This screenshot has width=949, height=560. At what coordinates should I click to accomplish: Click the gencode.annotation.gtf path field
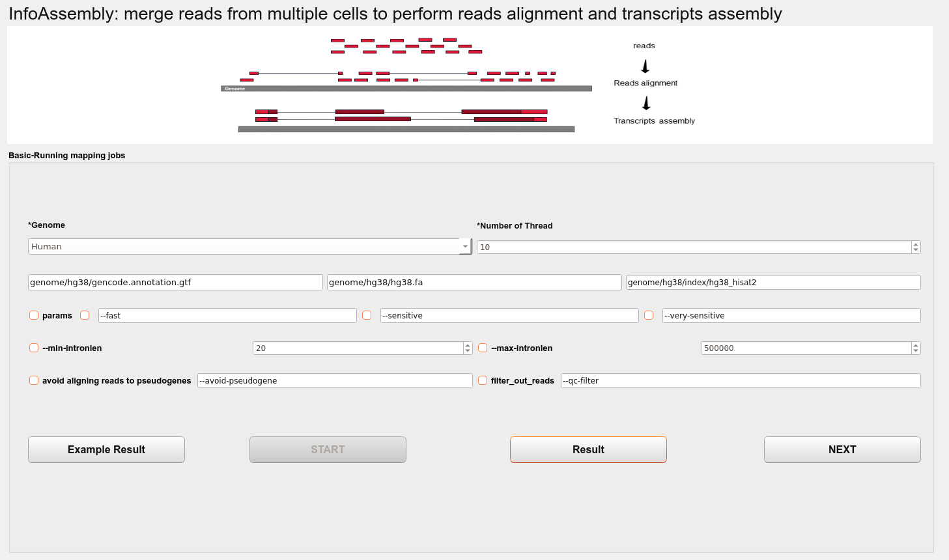(175, 282)
